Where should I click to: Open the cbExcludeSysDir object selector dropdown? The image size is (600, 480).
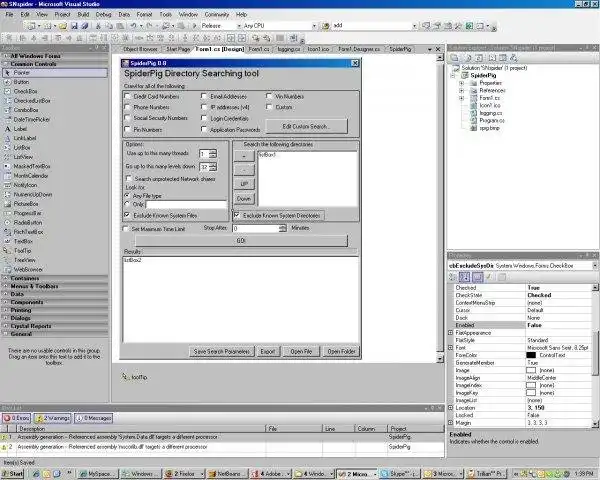pyautogui.click(x=595, y=265)
